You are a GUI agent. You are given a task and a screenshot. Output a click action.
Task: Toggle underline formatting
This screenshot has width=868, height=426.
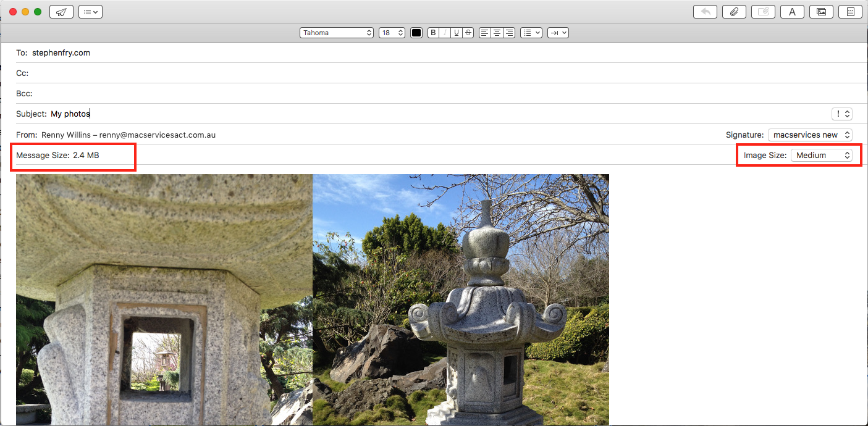(x=457, y=33)
